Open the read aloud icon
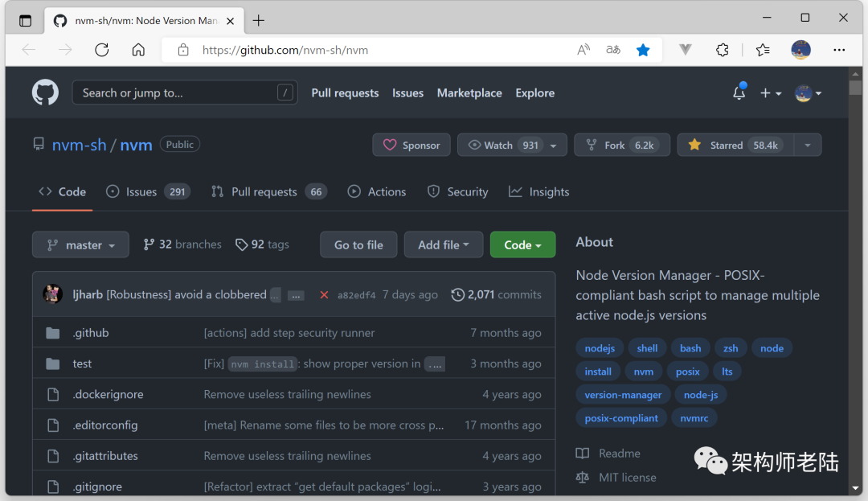Screen dimensions: 868x501 pyautogui.click(x=583, y=50)
